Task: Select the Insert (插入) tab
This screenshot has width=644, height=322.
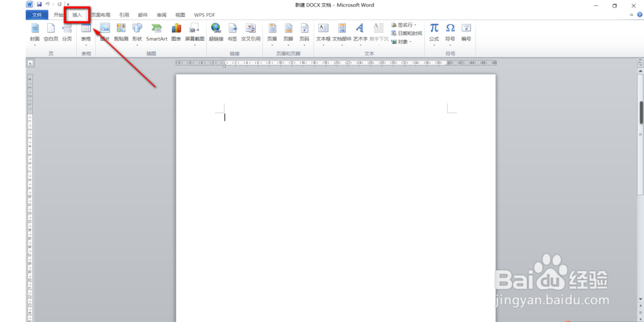Action: pyautogui.click(x=77, y=15)
